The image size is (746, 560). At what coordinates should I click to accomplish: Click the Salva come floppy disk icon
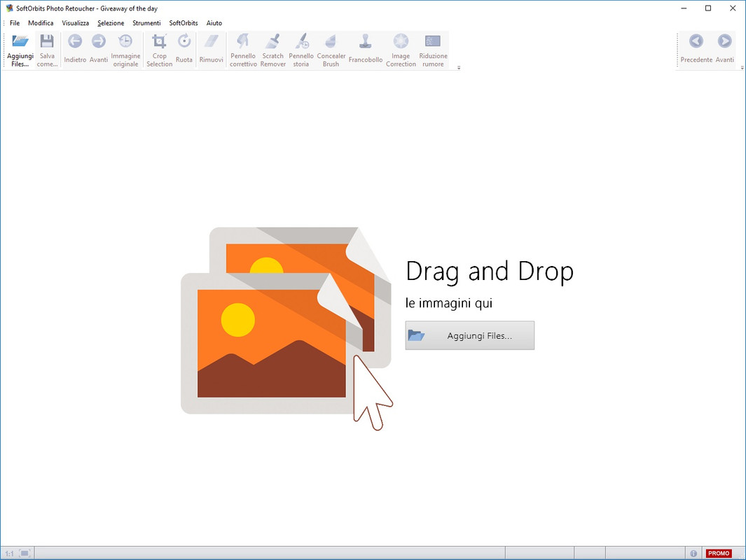(47, 41)
